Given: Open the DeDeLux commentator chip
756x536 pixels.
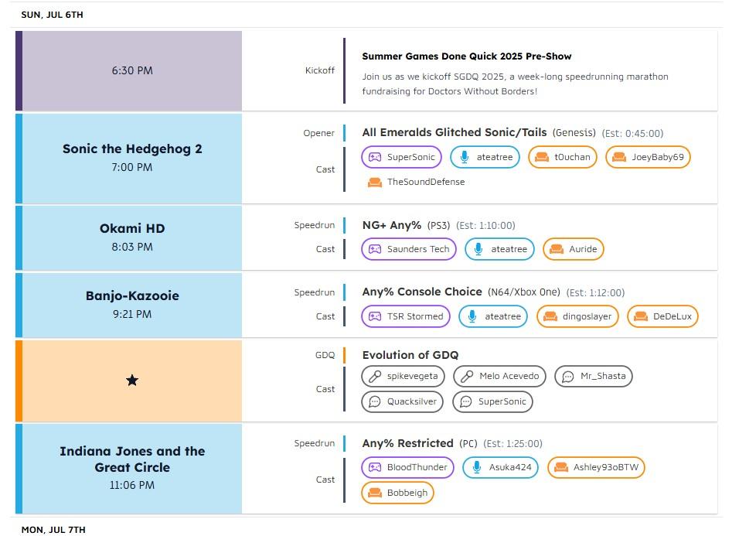Looking at the screenshot, I should [x=663, y=316].
